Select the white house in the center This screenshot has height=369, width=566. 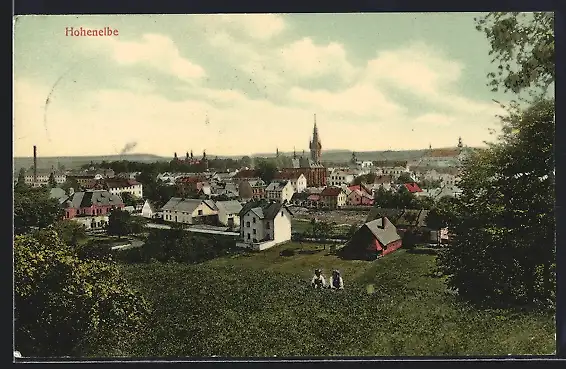point(265,226)
